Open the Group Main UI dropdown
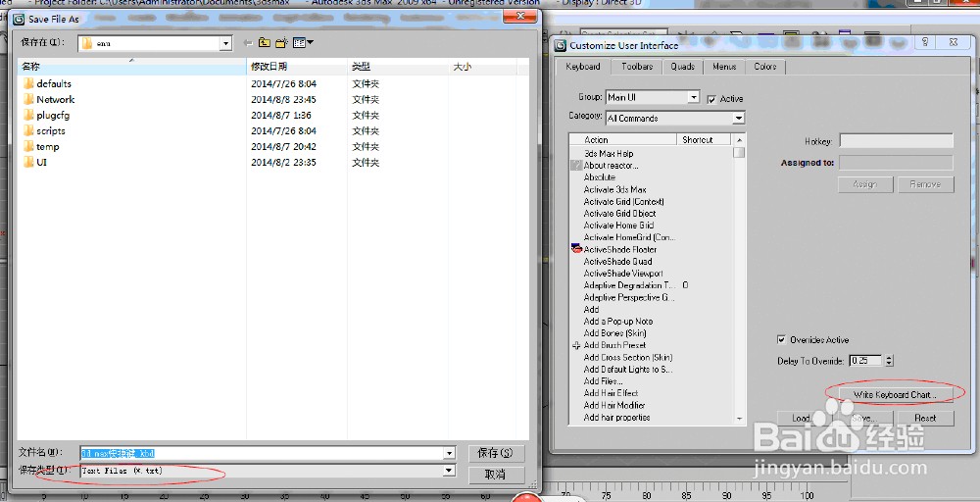Image resolution: width=980 pixels, height=502 pixels. click(693, 97)
